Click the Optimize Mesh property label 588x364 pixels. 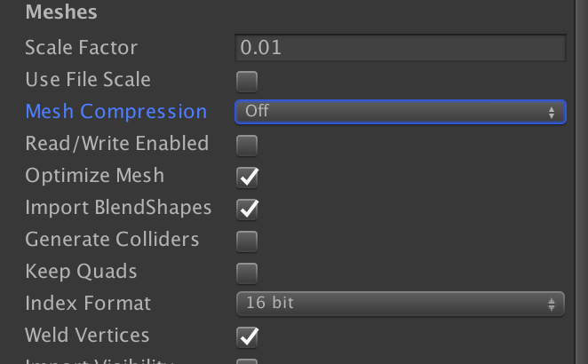[x=95, y=176]
